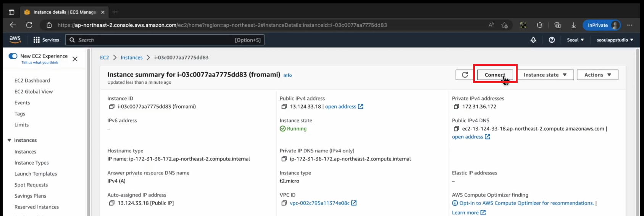The width and height of the screenshot is (644, 216).
Task: Go to AWS console home logo
Action: pyautogui.click(x=15, y=40)
